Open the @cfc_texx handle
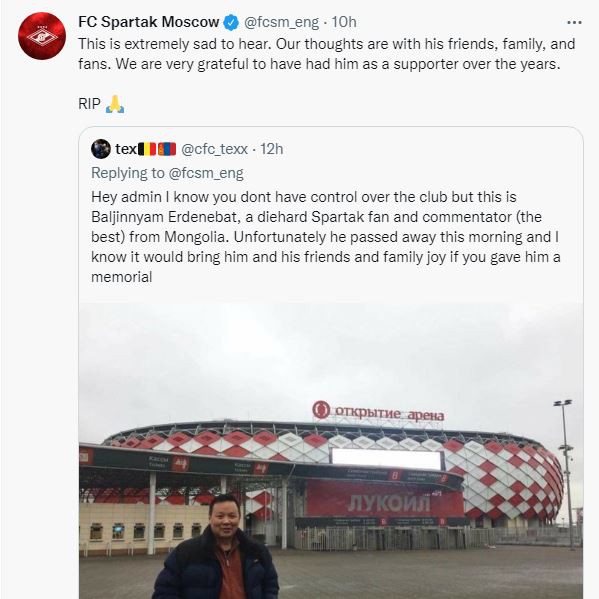Image resolution: width=599 pixels, height=599 pixels. (x=214, y=149)
